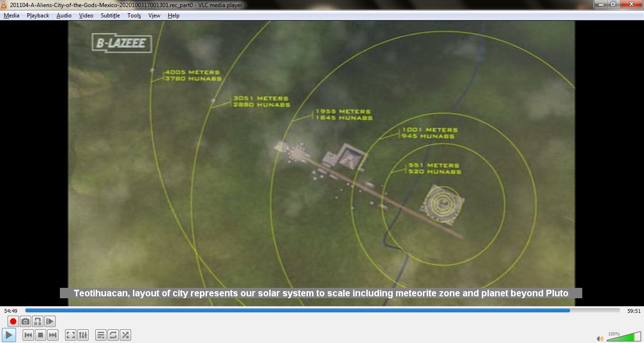Show the playlist panel
Screen dimensions: 644x343
point(101,335)
